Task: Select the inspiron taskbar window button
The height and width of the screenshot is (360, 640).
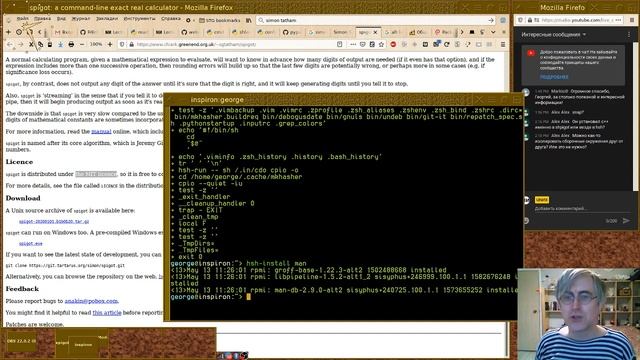Action: (83, 345)
